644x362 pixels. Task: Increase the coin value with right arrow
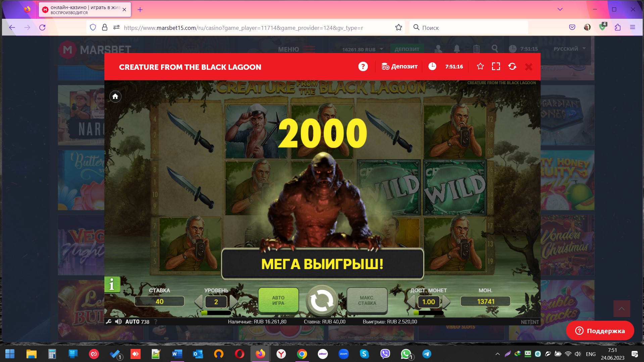tap(446, 301)
